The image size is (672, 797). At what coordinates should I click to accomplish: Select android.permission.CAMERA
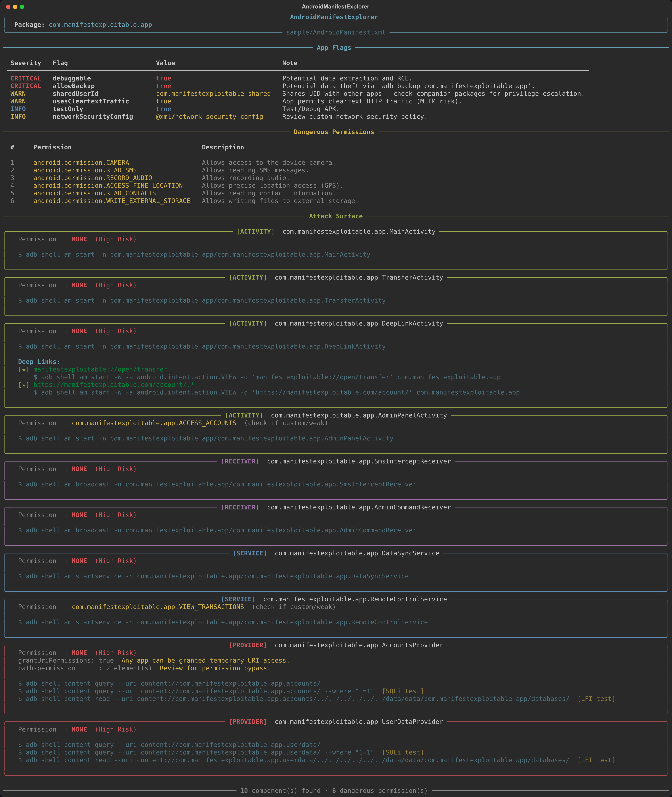[x=81, y=163]
